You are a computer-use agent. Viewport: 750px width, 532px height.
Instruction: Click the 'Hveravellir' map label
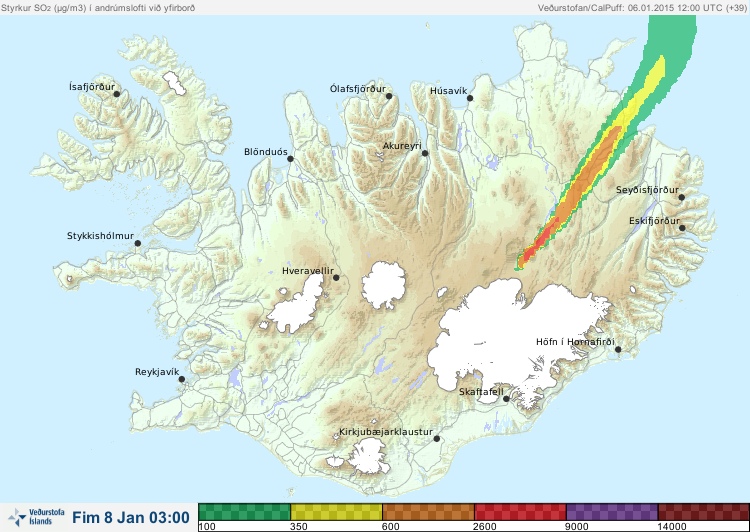[x=308, y=271]
